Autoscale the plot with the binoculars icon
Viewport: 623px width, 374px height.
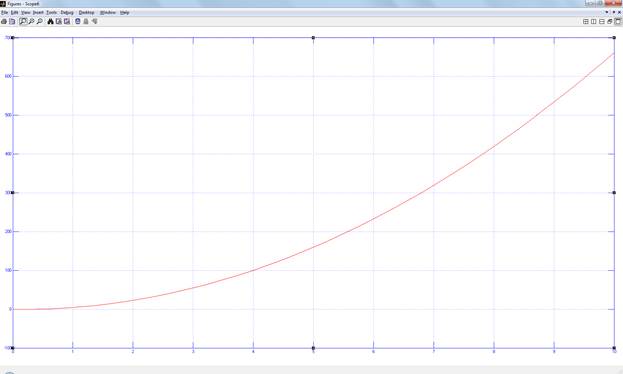(x=50, y=21)
